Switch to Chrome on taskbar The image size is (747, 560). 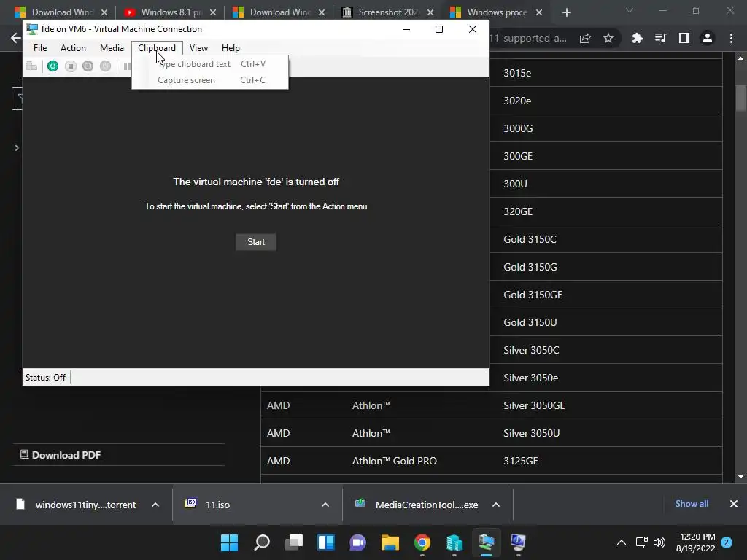(422, 542)
